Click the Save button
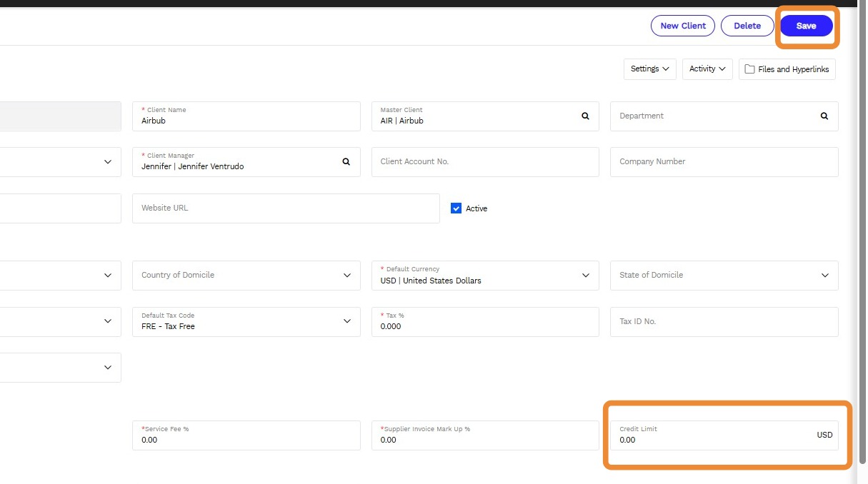 [x=807, y=26]
